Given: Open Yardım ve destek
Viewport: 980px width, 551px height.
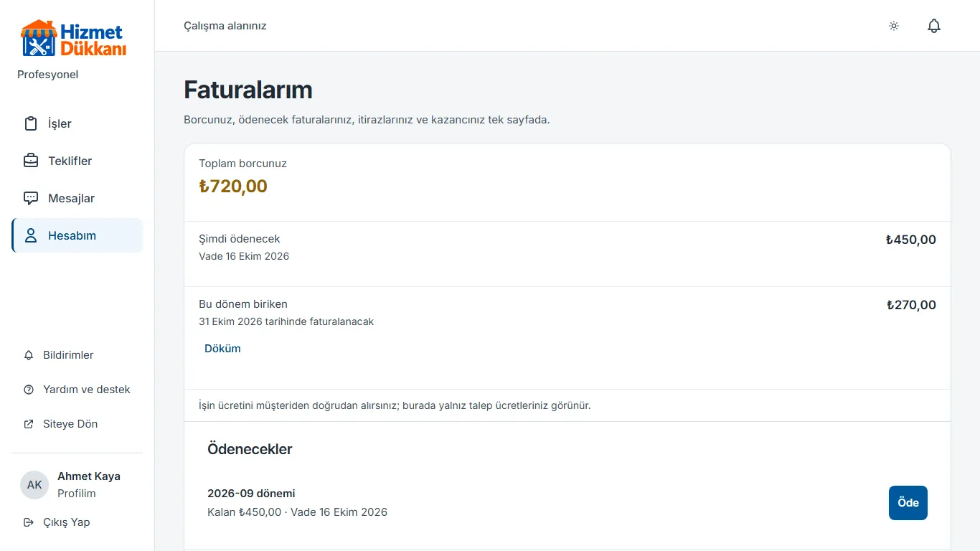Looking at the screenshot, I should 77,390.
